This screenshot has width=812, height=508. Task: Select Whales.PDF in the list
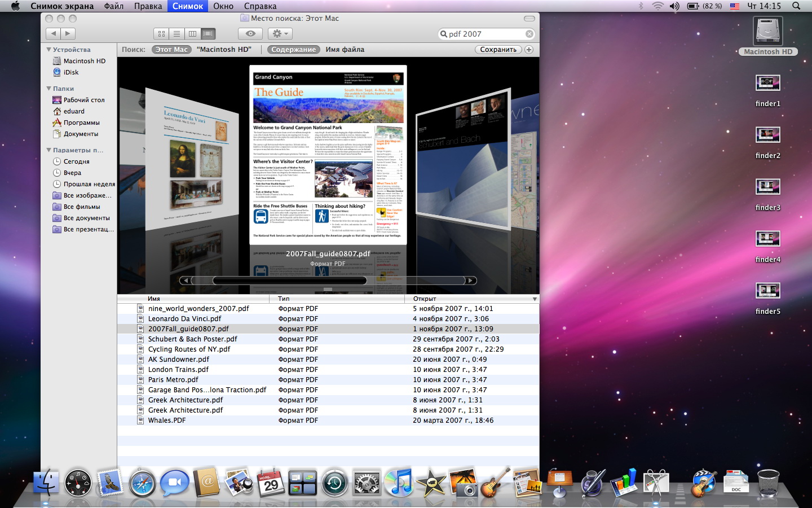point(328,421)
